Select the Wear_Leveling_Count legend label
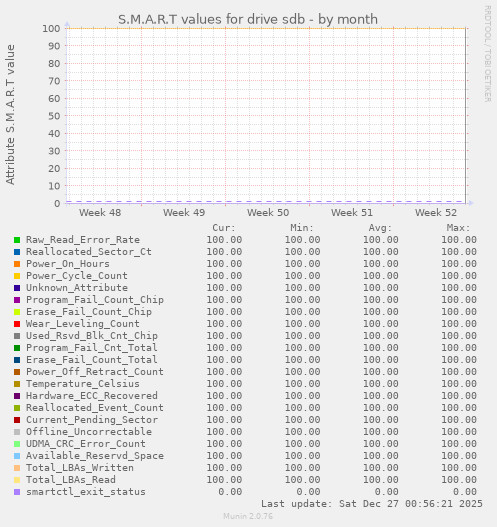The image size is (497, 527). (83, 324)
